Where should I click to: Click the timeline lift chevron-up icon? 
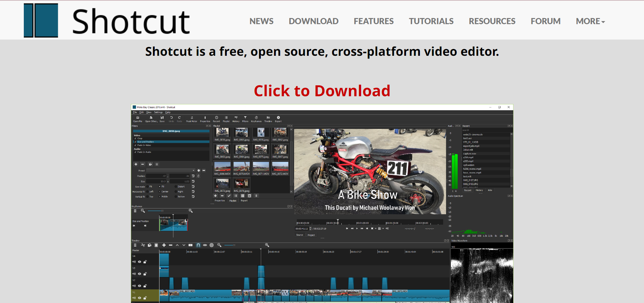pyautogui.click(x=177, y=245)
